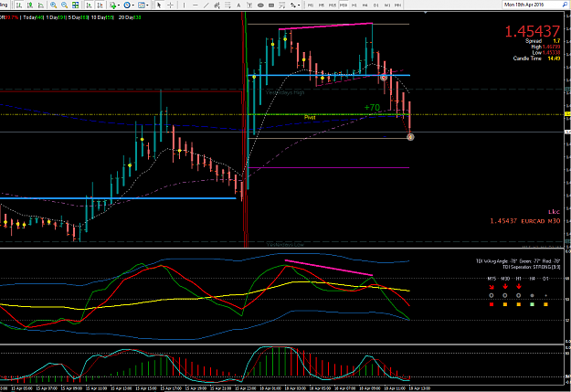Toggle chart auto scroll
571x392 pixels.
coord(89,5)
